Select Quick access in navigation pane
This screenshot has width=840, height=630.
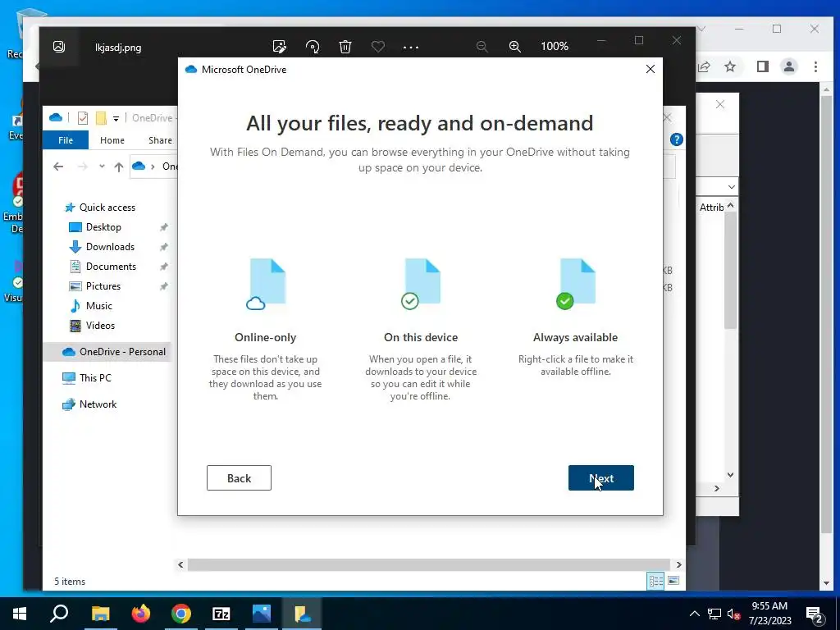tap(107, 208)
